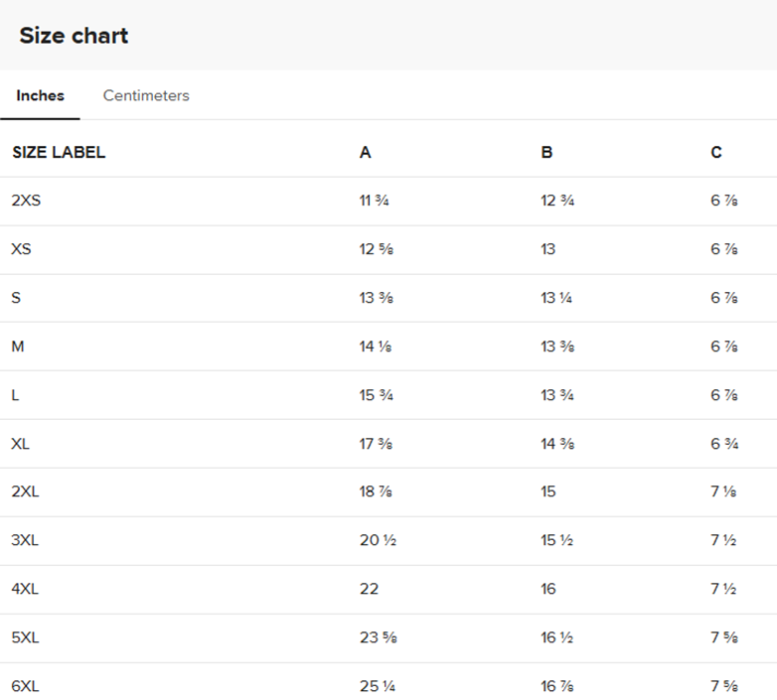The width and height of the screenshot is (777, 700).
Task: Click the column A header
Action: [x=366, y=153]
